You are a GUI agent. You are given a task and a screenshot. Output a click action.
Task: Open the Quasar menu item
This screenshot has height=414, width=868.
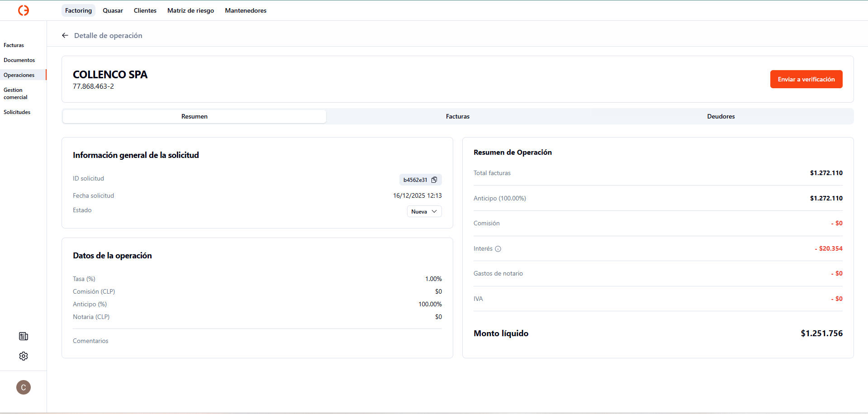(x=113, y=10)
